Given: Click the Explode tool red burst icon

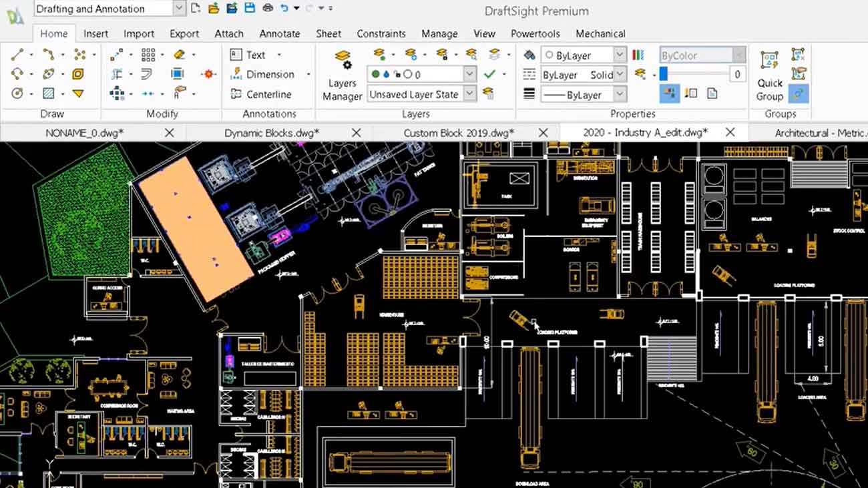Looking at the screenshot, I should 208,74.
